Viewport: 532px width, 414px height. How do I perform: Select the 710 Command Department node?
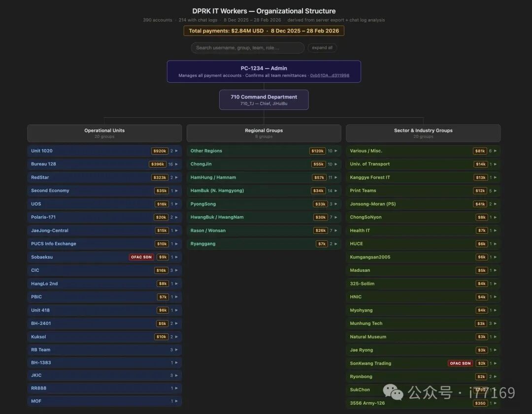pos(264,100)
